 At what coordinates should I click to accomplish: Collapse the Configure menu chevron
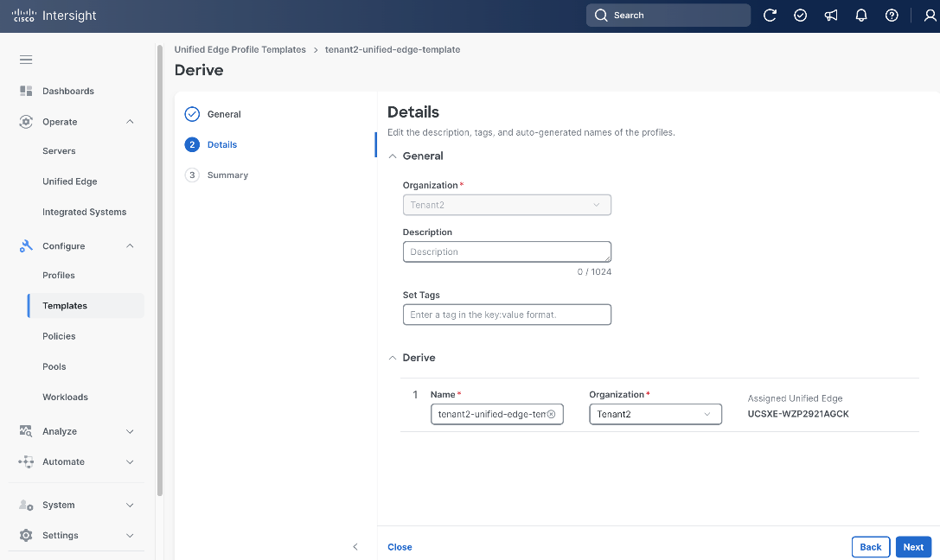pyautogui.click(x=130, y=246)
